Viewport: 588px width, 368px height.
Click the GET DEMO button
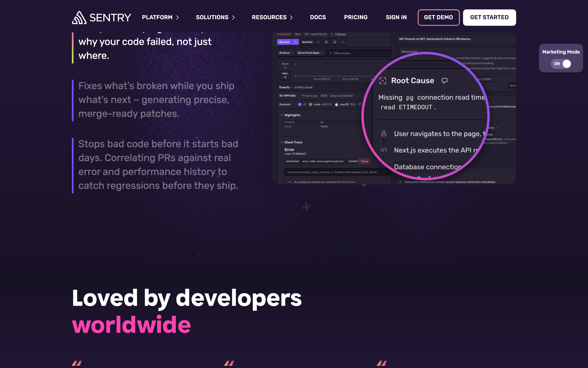(438, 18)
